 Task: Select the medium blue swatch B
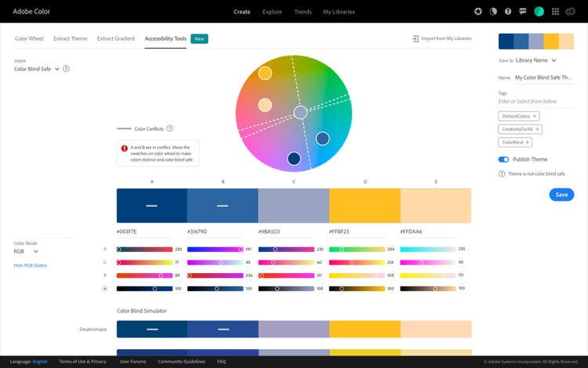click(223, 206)
